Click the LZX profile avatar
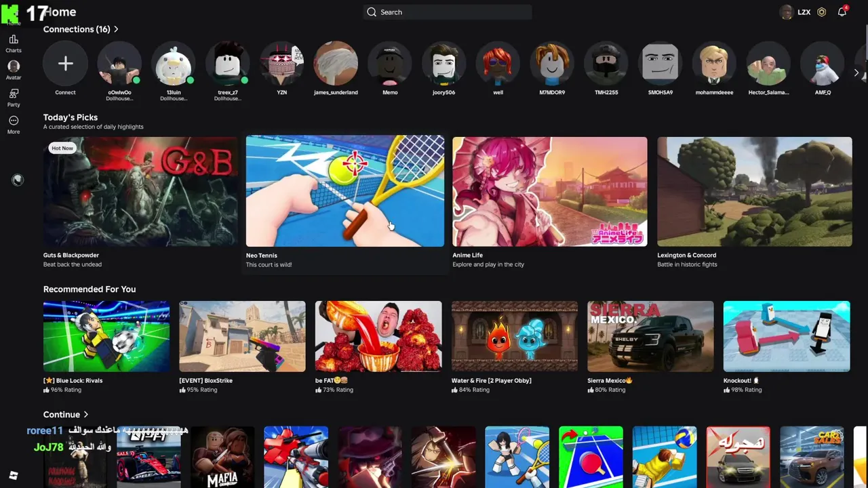Image resolution: width=868 pixels, height=488 pixels. tap(787, 12)
